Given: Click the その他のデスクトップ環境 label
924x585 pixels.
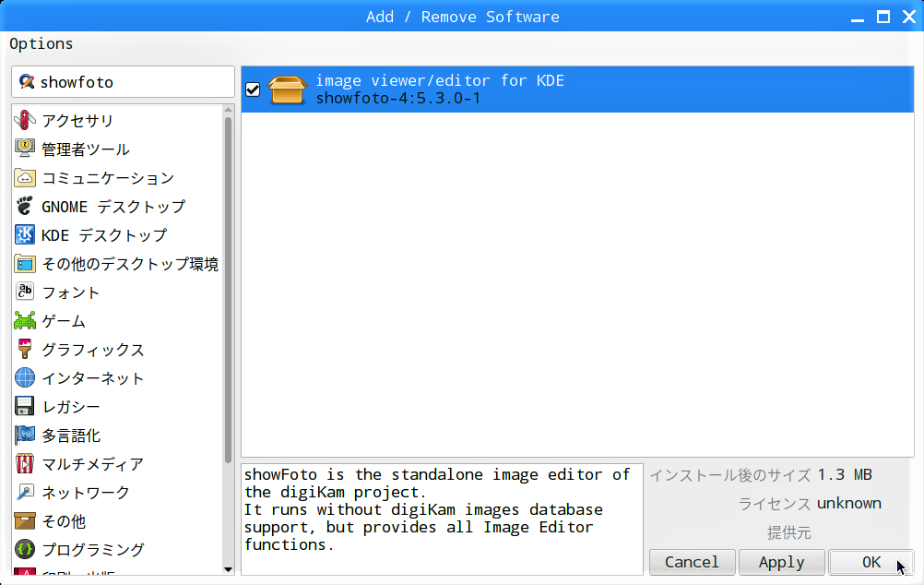Looking at the screenshot, I should 130,264.
